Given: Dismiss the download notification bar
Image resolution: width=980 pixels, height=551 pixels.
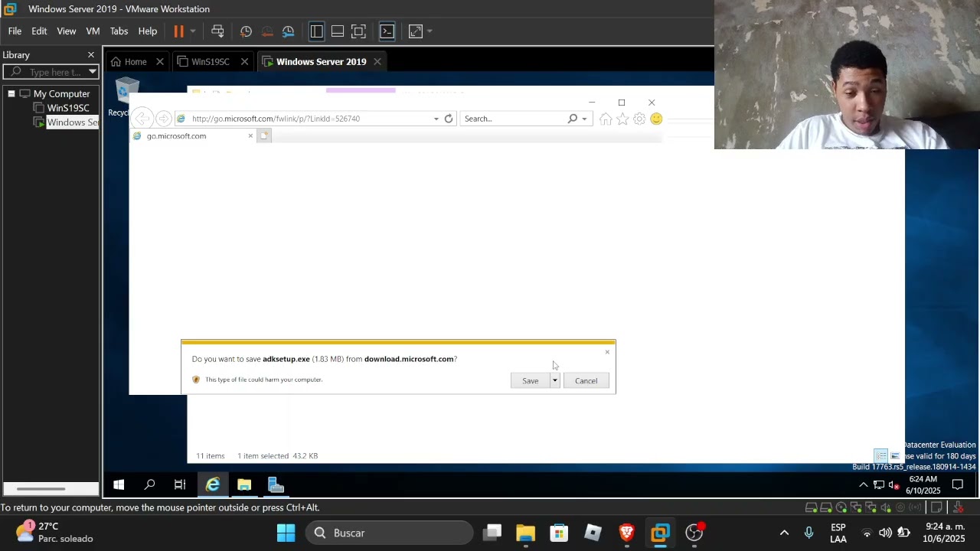Looking at the screenshot, I should pyautogui.click(x=608, y=352).
